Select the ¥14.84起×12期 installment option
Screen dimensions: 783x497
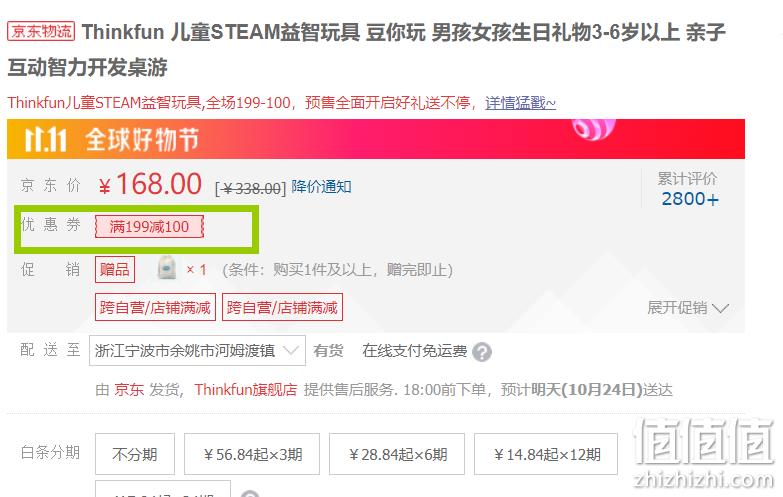(x=546, y=454)
